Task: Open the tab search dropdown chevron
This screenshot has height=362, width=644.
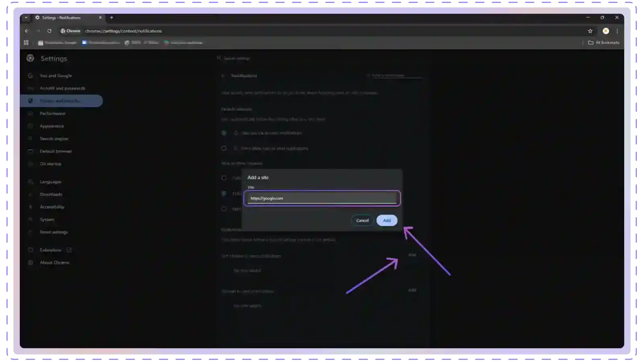Action: [26, 18]
